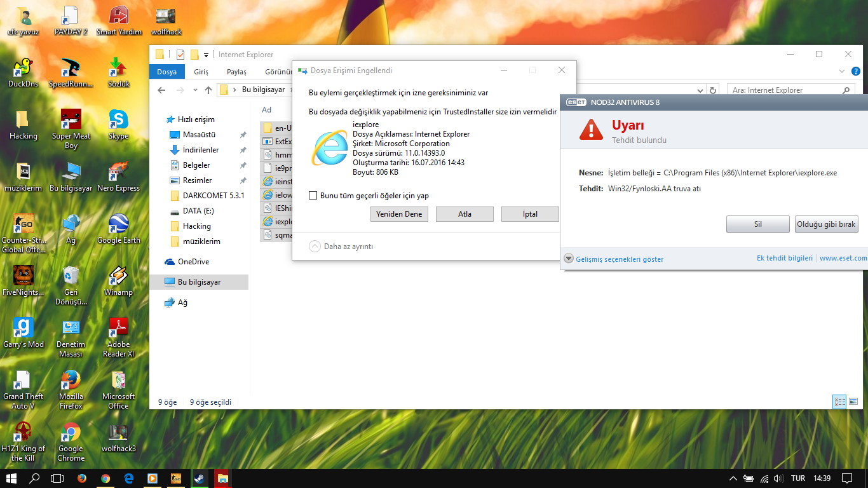
Task: Expand the Explorer ribbon chevron
Action: 843,72
